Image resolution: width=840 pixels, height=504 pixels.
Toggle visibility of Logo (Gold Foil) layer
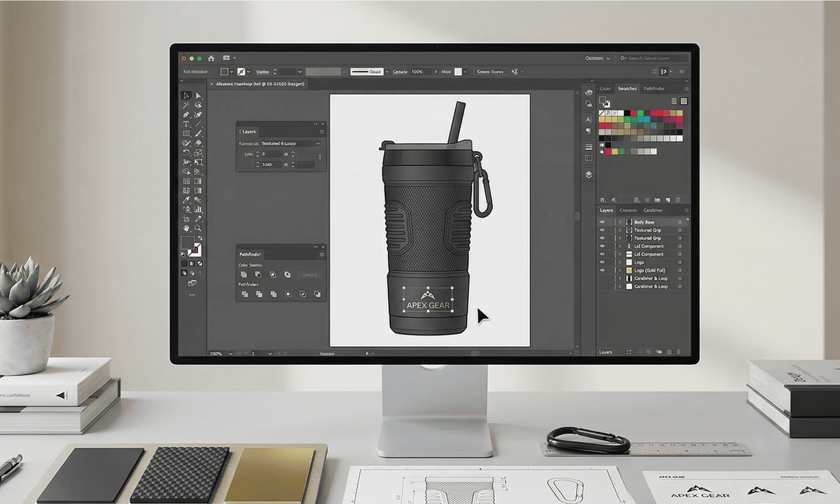pos(602,270)
